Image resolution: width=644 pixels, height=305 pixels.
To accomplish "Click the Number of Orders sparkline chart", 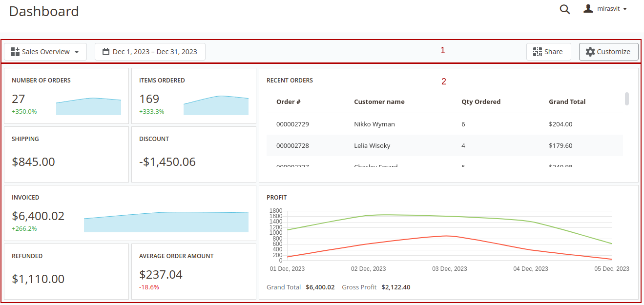I will click(x=88, y=107).
